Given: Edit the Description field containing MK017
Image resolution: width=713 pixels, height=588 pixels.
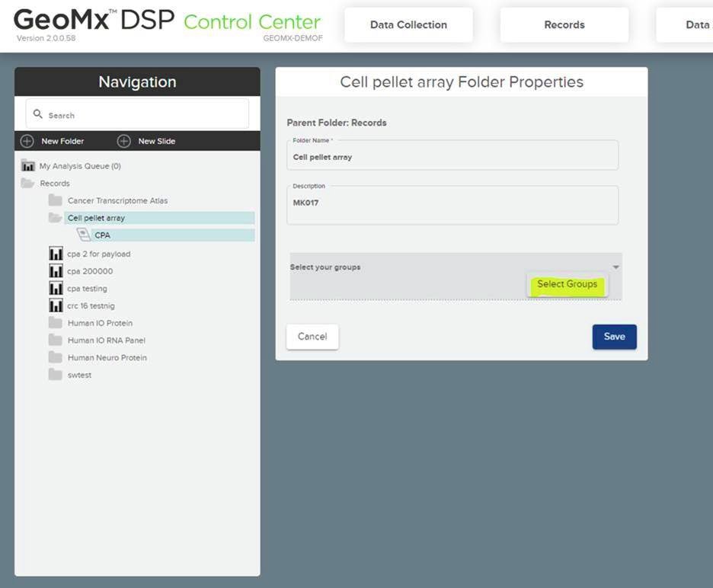Looking at the screenshot, I should click(x=452, y=205).
